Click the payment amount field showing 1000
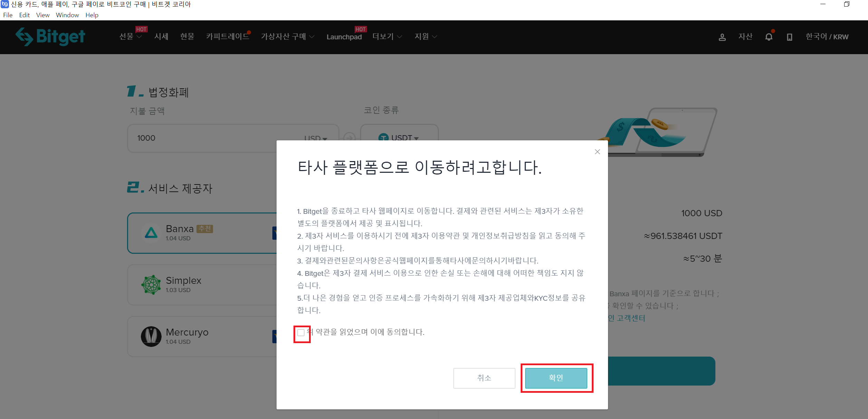 click(x=233, y=138)
